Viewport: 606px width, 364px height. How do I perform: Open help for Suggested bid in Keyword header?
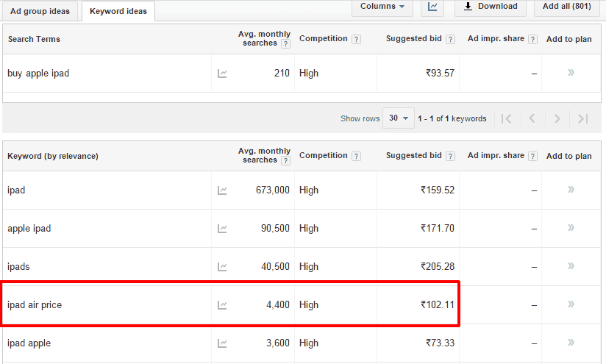(450, 156)
